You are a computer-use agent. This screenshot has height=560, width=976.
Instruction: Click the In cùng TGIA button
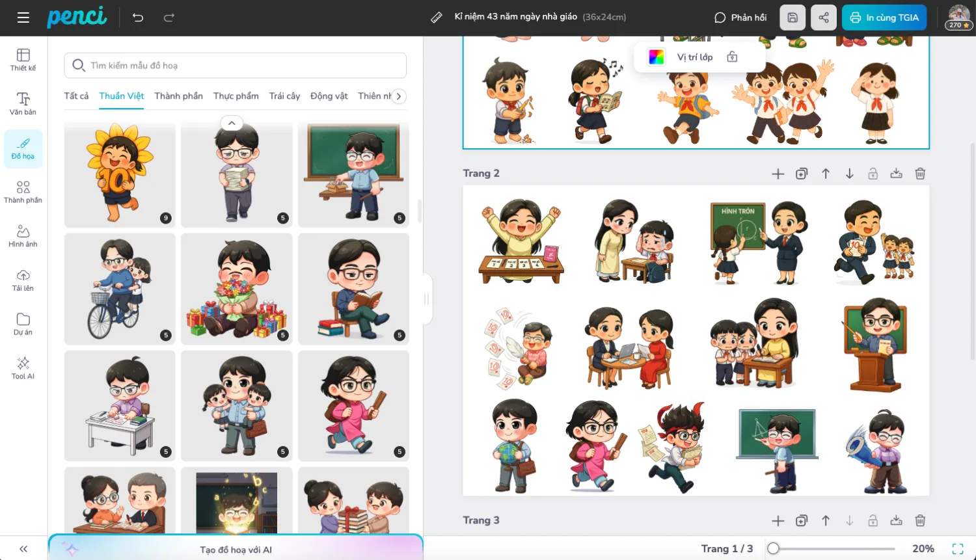(884, 18)
